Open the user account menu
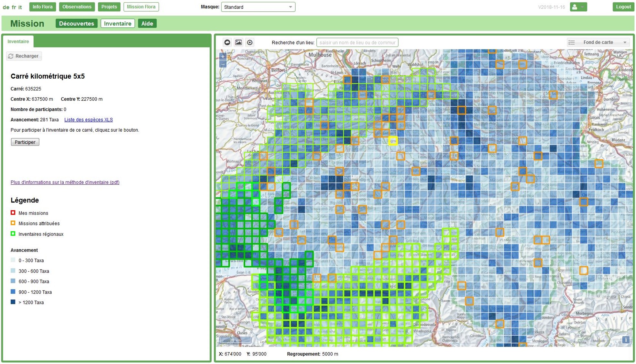 coord(578,7)
